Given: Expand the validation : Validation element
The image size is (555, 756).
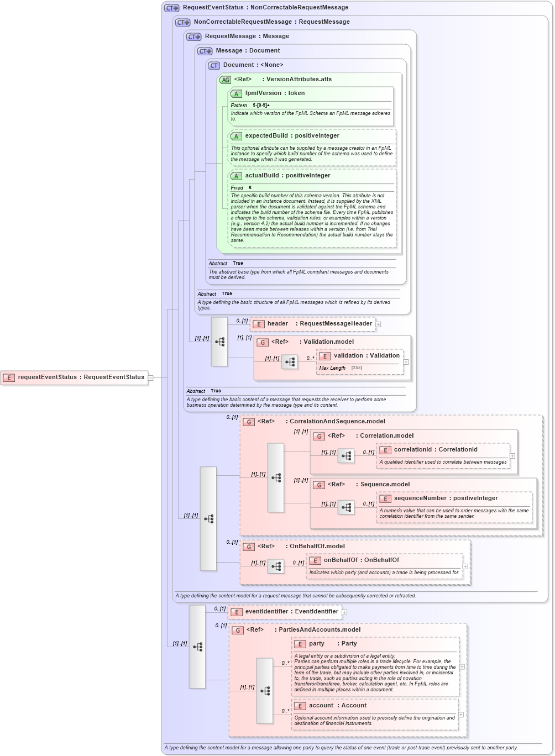Looking at the screenshot, I should click(406, 362).
